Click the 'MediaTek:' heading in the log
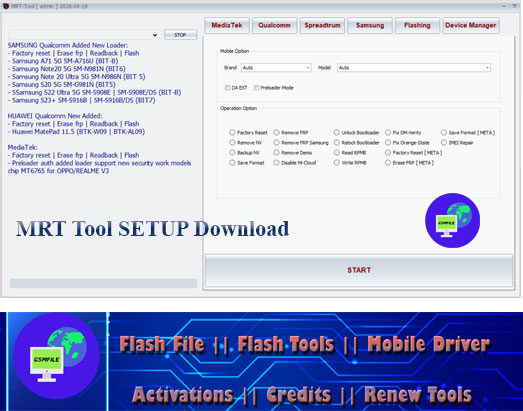Viewport: 523px width, 411px height. (23, 147)
